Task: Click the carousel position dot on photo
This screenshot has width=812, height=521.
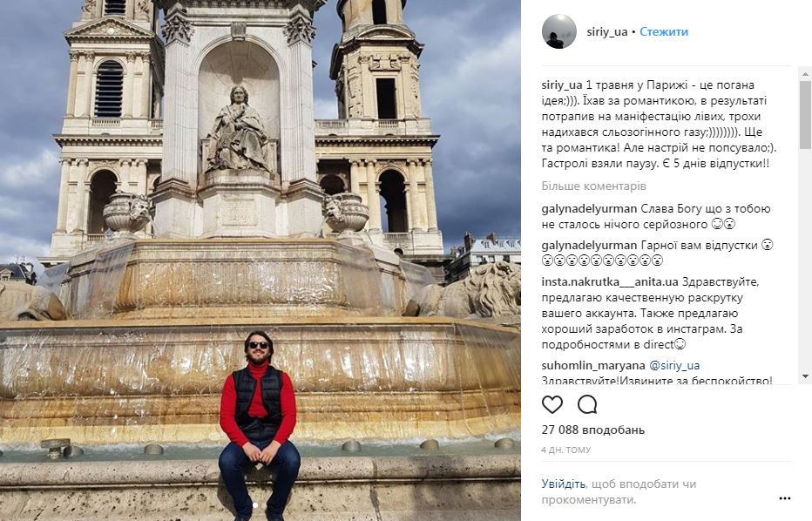Action: (x=255, y=504)
